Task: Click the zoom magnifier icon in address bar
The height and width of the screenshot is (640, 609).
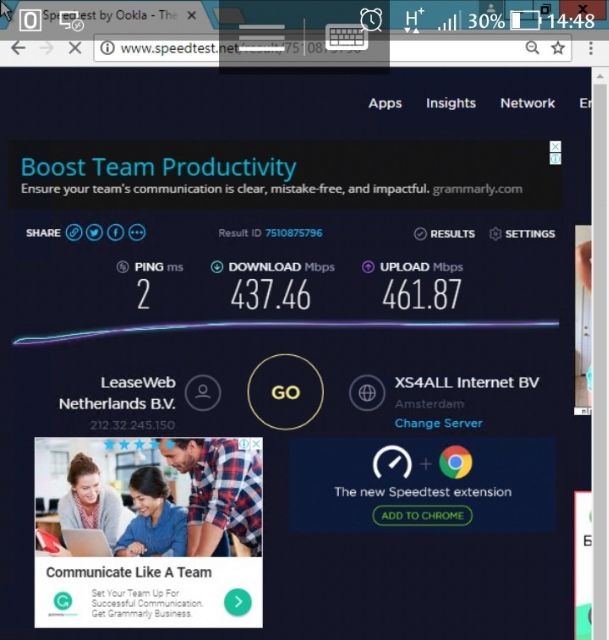Action: [532, 48]
